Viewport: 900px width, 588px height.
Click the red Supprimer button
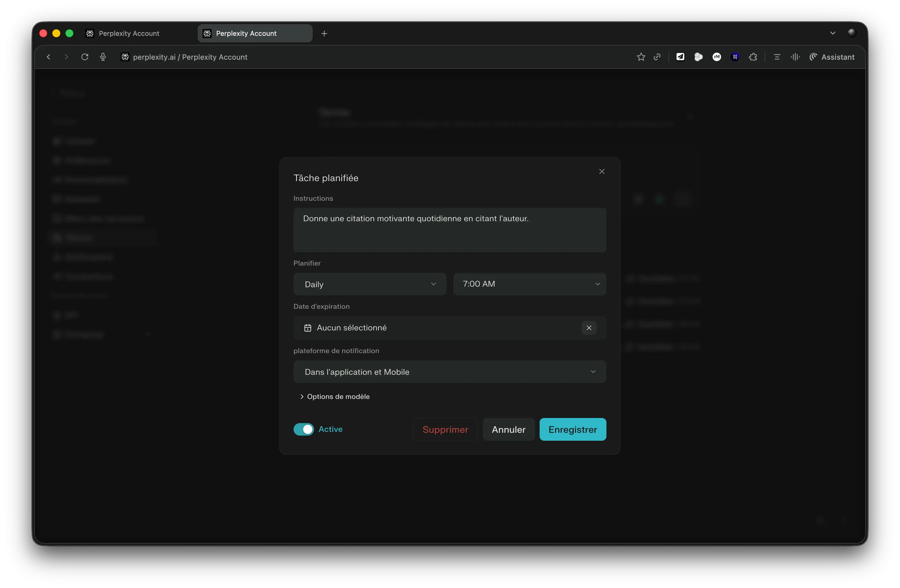tap(445, 429)
